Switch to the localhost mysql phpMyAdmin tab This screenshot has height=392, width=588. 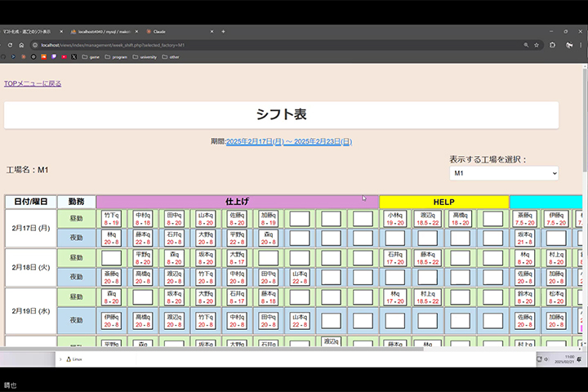pyautogui.click(x=104, y=32)
